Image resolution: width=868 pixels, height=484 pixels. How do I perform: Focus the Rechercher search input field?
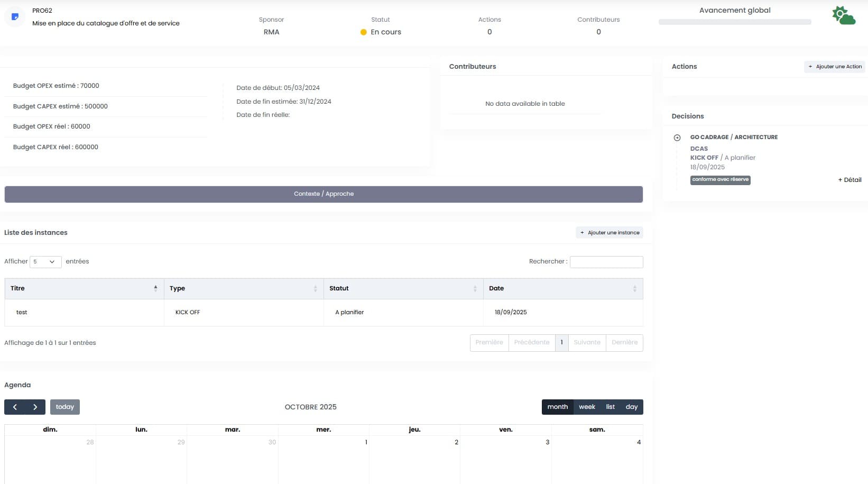tap(606, 262)
